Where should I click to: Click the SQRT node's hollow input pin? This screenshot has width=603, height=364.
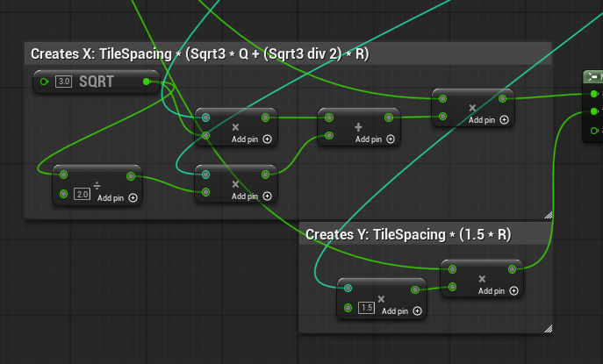click(44, 82)
